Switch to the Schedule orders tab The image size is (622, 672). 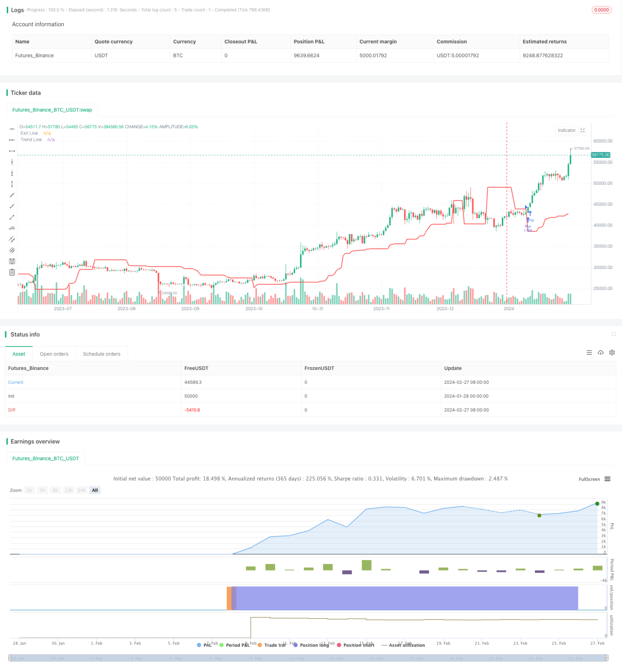pos(101,354)
